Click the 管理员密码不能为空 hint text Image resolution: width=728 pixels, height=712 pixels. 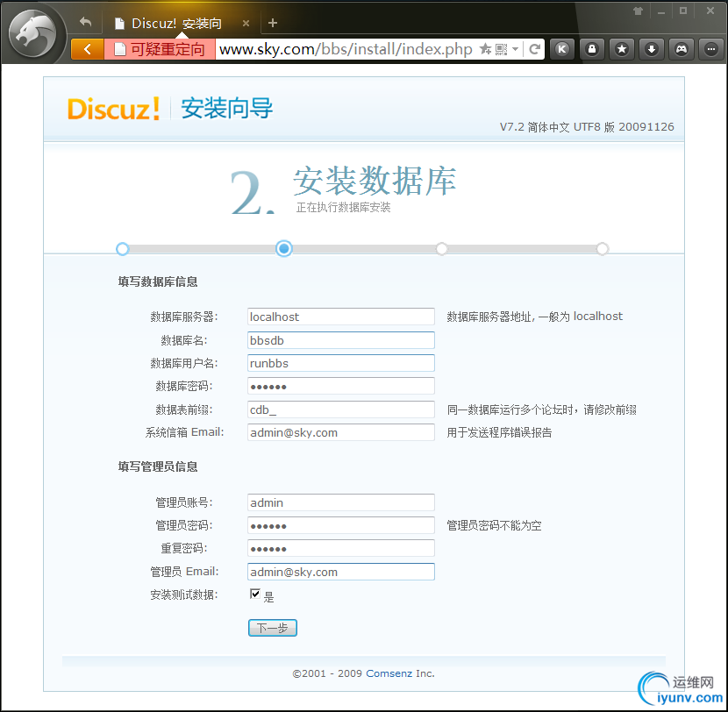tap(494, 525)
